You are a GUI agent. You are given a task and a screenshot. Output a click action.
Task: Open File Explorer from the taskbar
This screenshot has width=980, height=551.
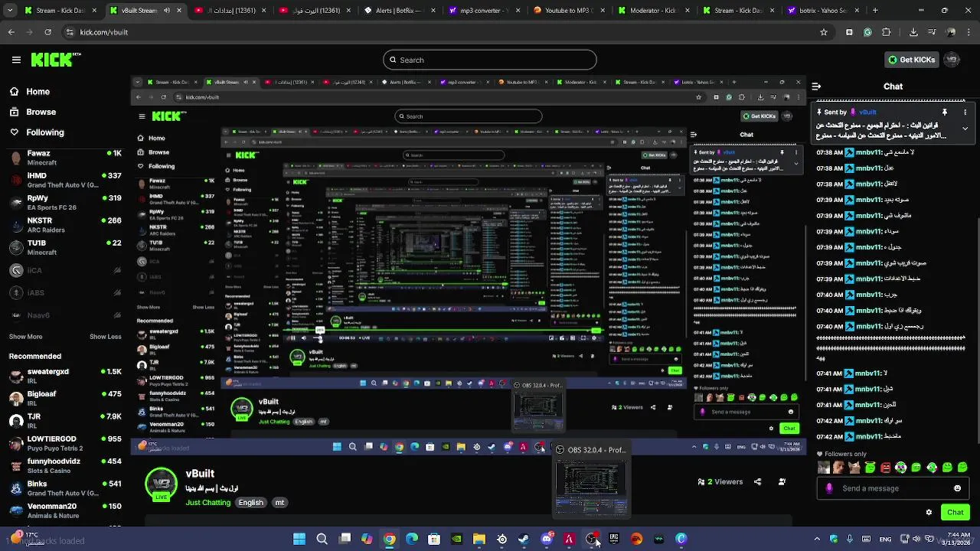pos(479,539)
